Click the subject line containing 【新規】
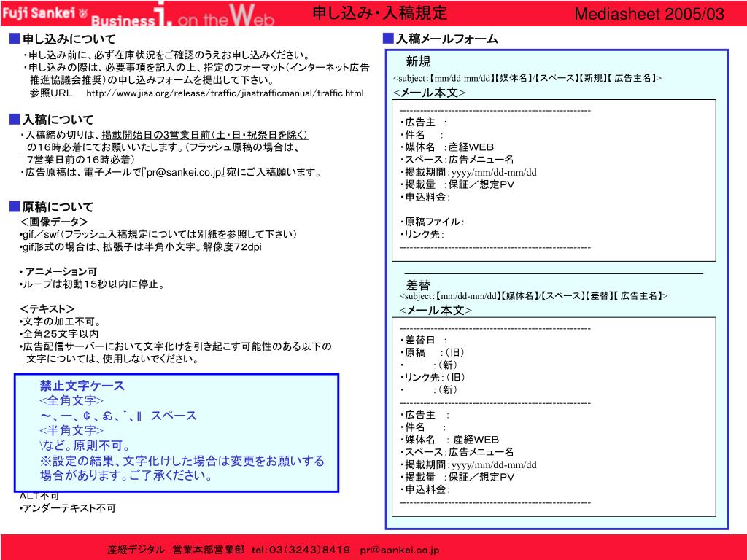747x560 pixels. (x=527, y=78)
